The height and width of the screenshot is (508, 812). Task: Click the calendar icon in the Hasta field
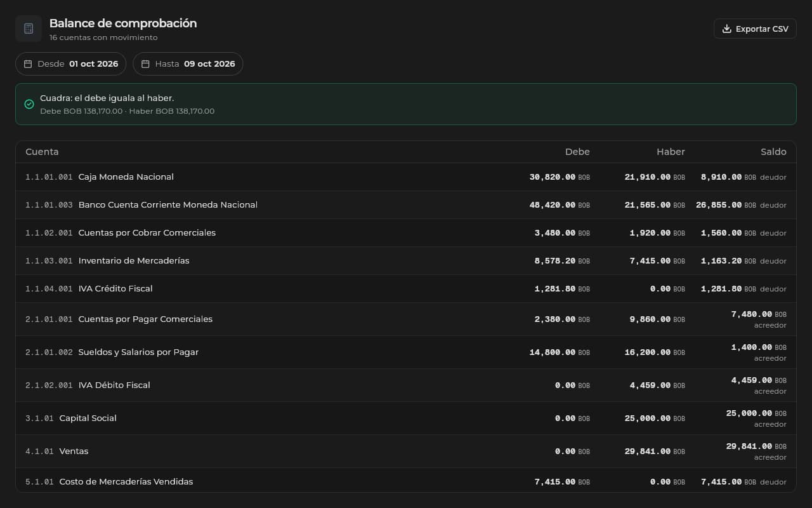tap(145, 64)
